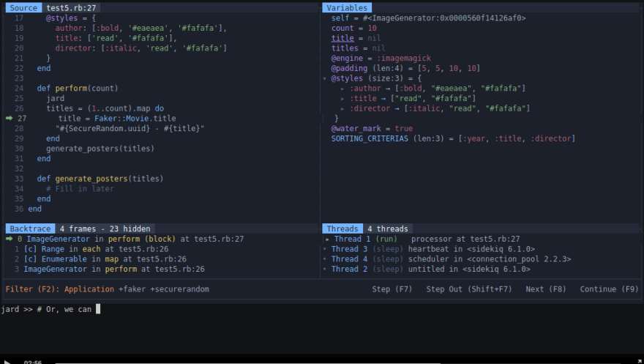The width and height of the screenshot is (644, 364).
Task: Collapse the @styles hash in Variables
Action: pos(324,78)
